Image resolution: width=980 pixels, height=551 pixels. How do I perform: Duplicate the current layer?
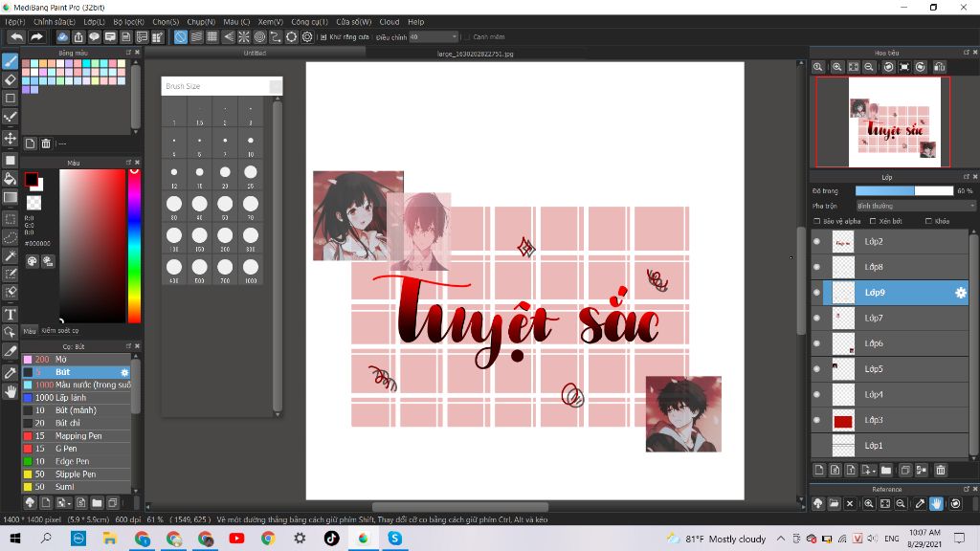[905, 470]
